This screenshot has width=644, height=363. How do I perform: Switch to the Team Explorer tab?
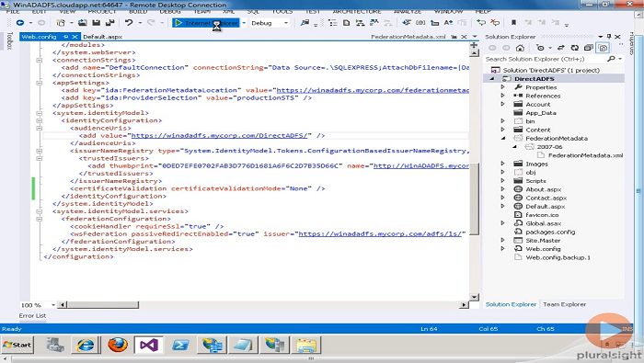(x=564, y=304)
